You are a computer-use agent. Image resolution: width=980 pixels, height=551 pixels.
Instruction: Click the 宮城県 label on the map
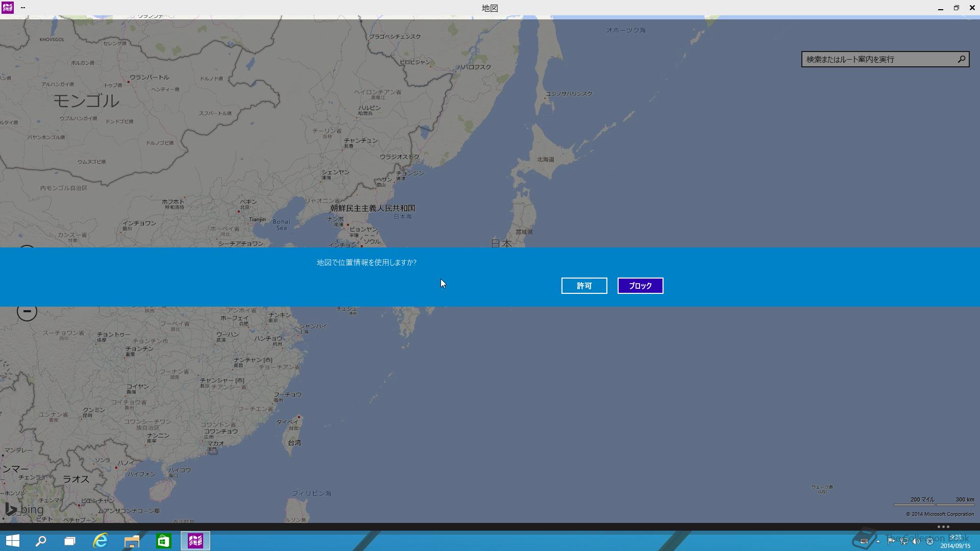tap(524, 232)
